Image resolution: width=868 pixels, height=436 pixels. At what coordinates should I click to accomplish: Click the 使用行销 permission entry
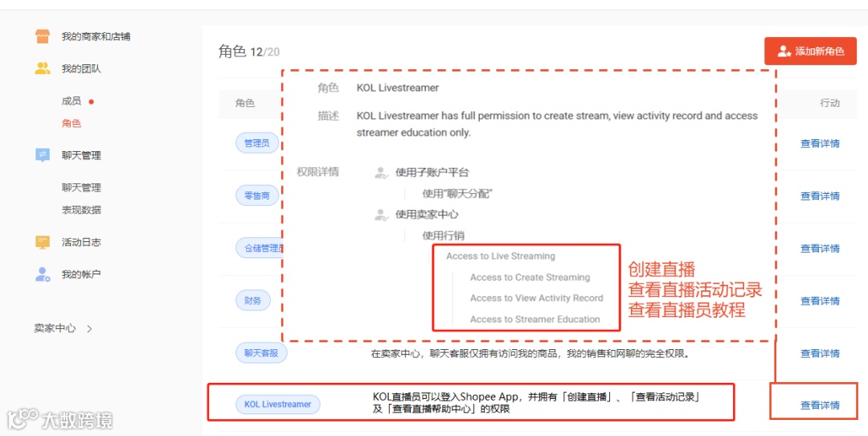444,236
